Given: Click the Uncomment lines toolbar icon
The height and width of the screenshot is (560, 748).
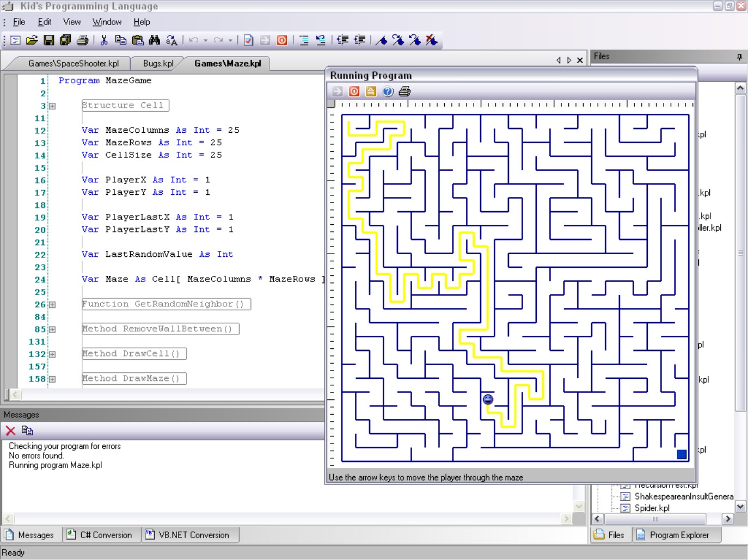Looking at the screenshot, I should pyautogui.click(x=321, y=40).
